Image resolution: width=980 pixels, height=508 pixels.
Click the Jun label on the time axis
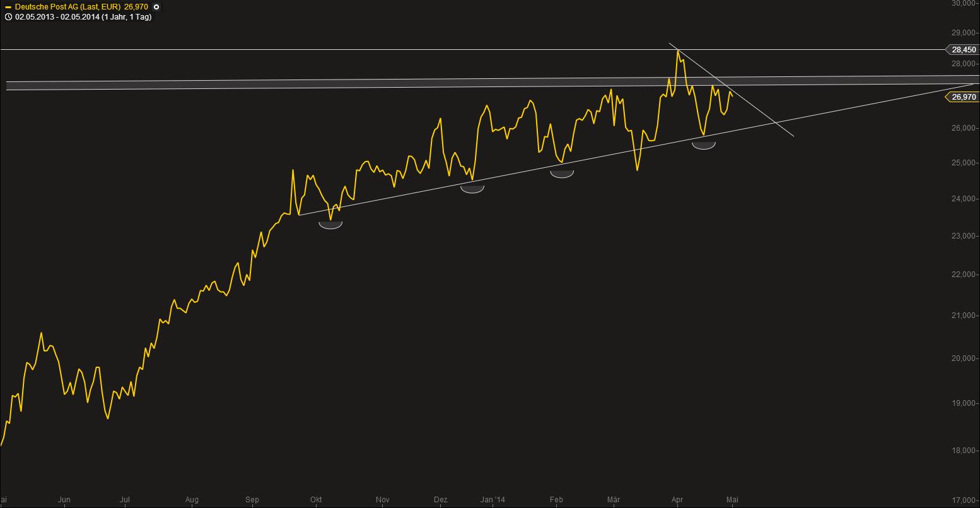(x=64, y=500)
